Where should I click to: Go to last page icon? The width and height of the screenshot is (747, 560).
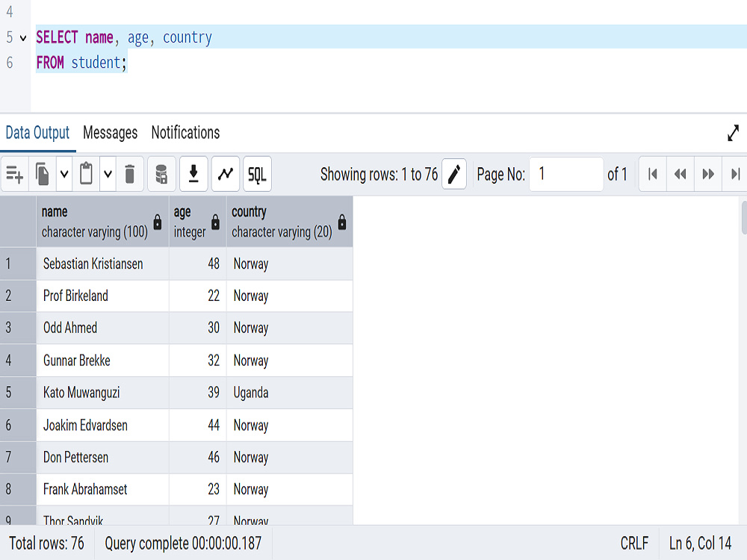point(735,174)
